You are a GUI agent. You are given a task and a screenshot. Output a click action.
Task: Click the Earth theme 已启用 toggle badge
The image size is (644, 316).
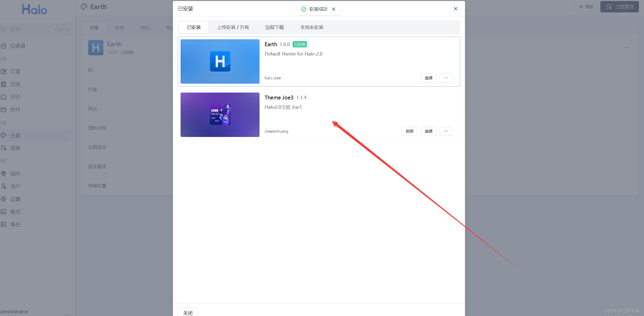[x=299, y=44]
